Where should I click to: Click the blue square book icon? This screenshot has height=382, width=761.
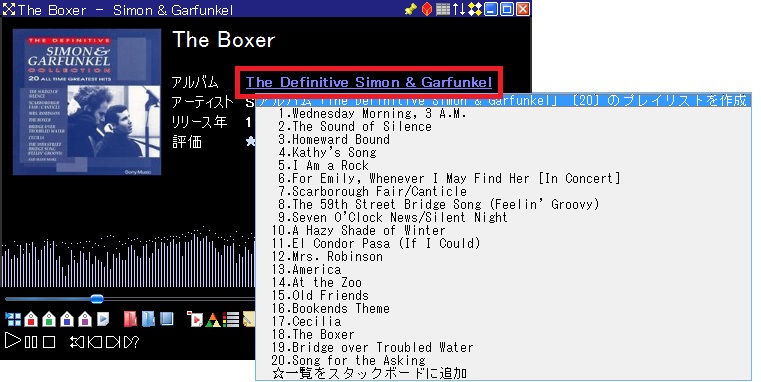(x=166, y=319)
